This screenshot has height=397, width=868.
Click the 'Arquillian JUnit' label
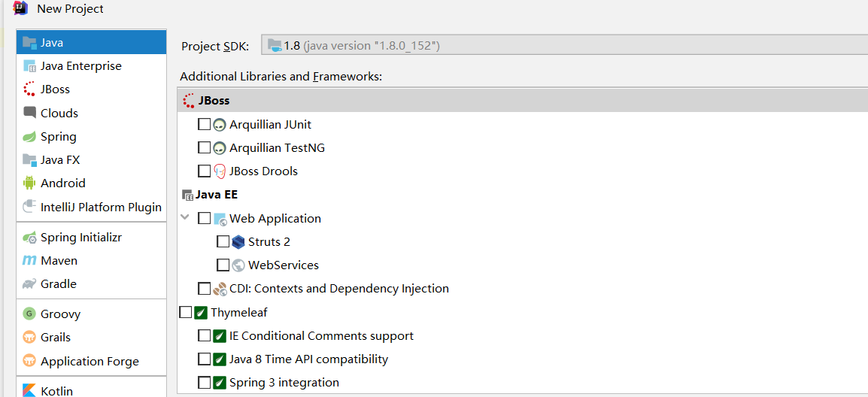pos(270,125)
